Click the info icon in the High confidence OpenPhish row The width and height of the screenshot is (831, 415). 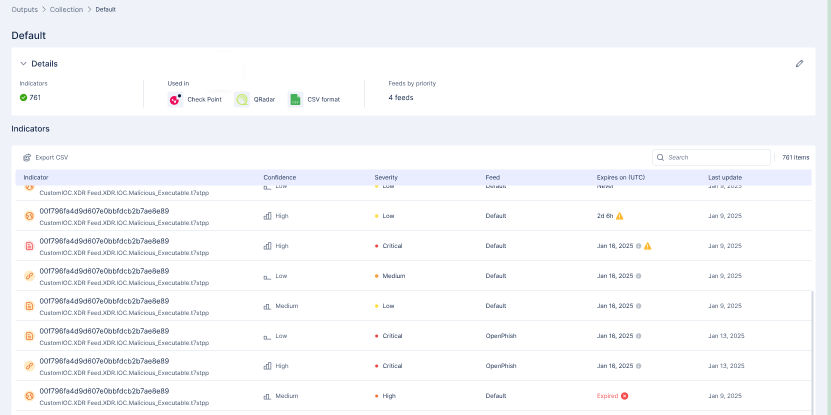[x=639, y=366]
